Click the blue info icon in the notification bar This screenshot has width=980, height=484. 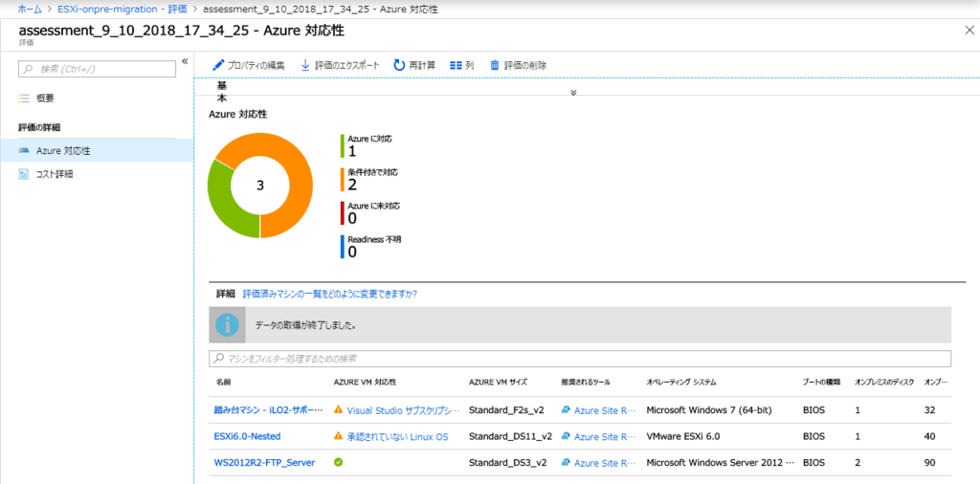228,325
